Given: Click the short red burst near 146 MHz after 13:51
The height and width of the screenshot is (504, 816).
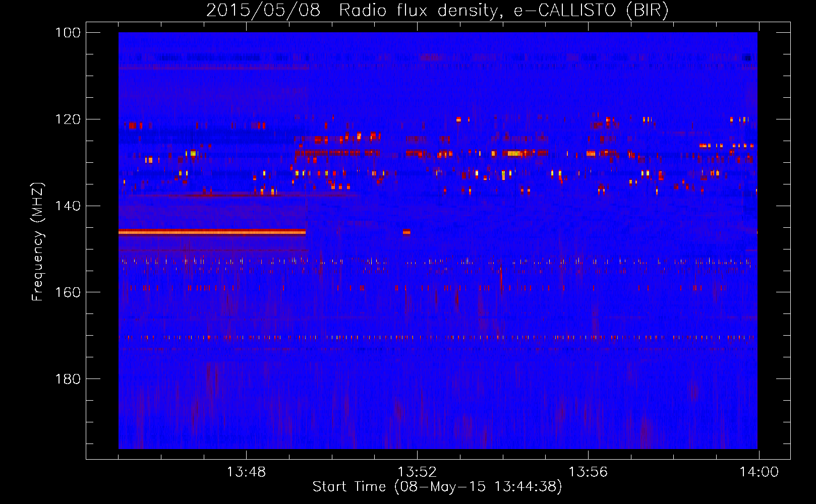Looking at the screenshot, I should click(406, 232).
